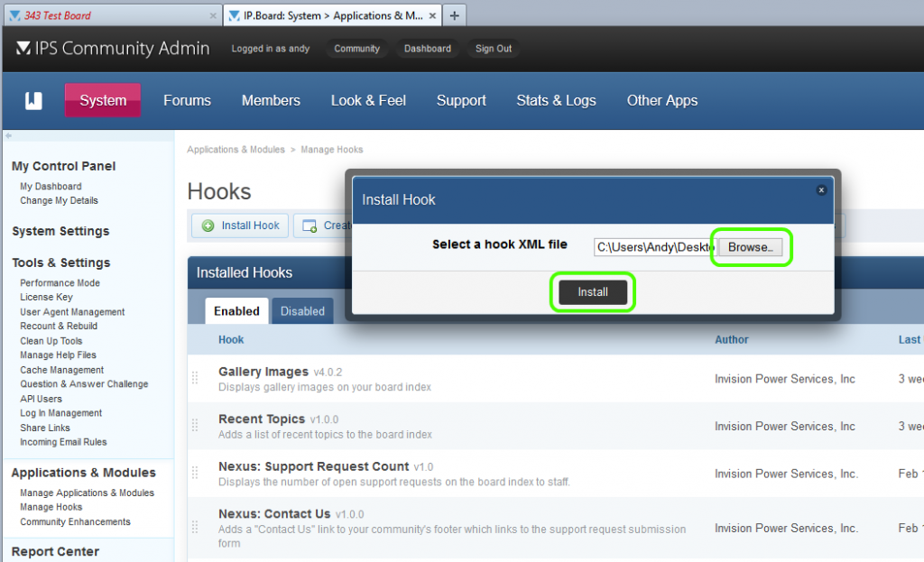Click the Install Hook toolbar button
The width and height of the screenshot is (924, 562).
click(240, 226)
